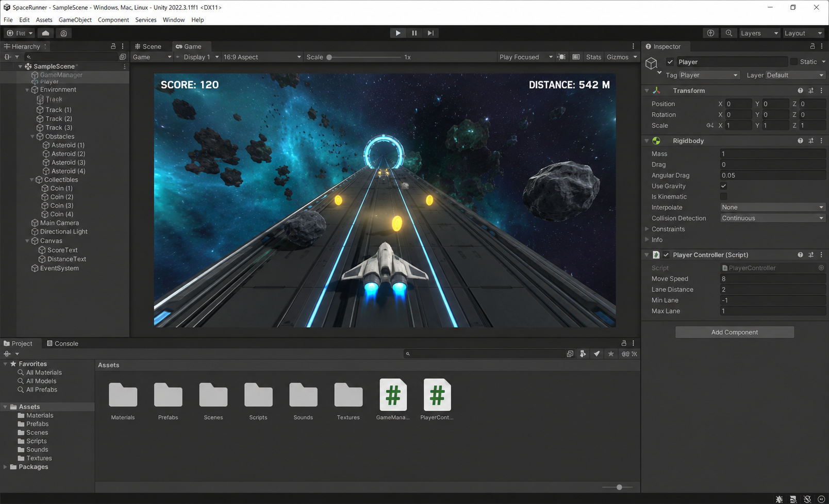Viewport: 829px width, 504px height.
Task: Open Transform component help icon
Action: coord(801,91)
